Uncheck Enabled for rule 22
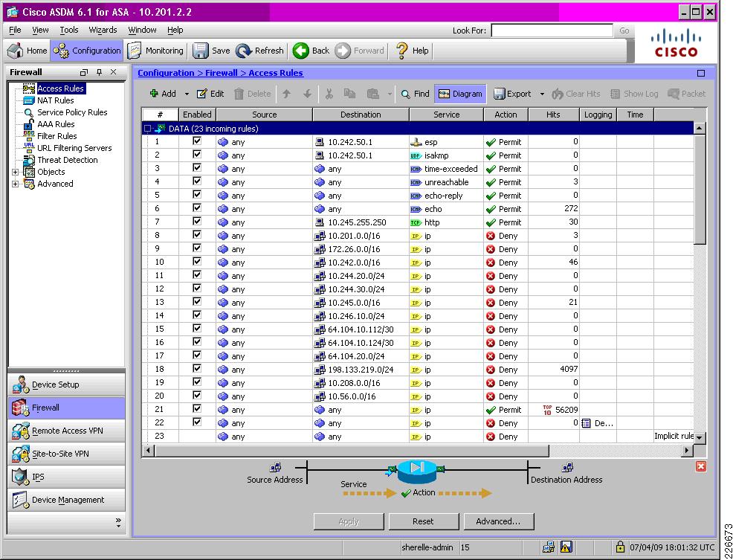This screenshot has height=560, width=733. click(197, 422)
